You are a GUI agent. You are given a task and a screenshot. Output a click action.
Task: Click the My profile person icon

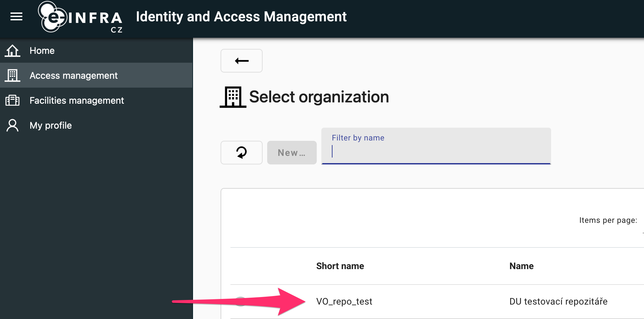click(x=12, y=125)
